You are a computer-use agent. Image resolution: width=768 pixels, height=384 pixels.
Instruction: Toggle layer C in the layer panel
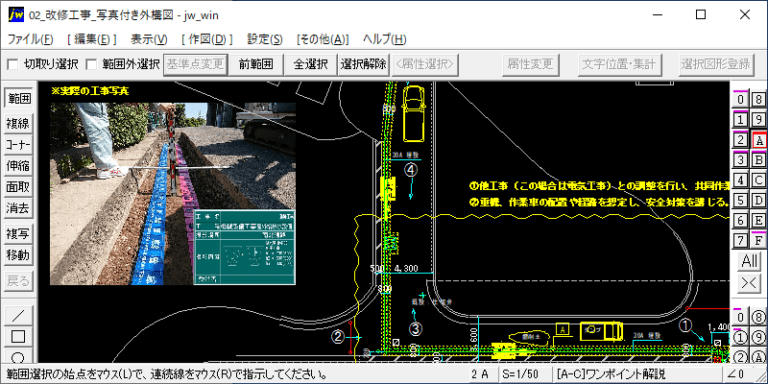pyautogui.click(x=759, y=180)
